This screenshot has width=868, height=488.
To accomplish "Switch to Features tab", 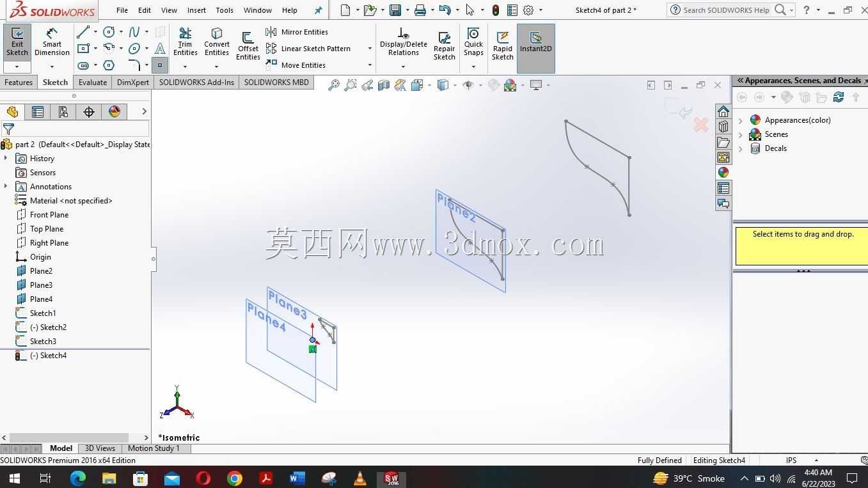I will 19,83.
